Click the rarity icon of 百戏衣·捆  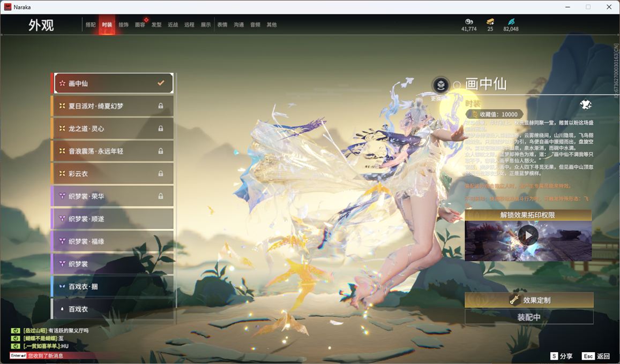pos(62,286)
